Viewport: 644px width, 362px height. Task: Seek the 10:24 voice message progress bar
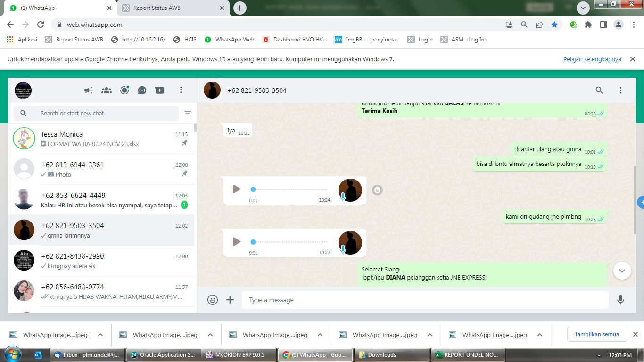[x=289, y=189]
